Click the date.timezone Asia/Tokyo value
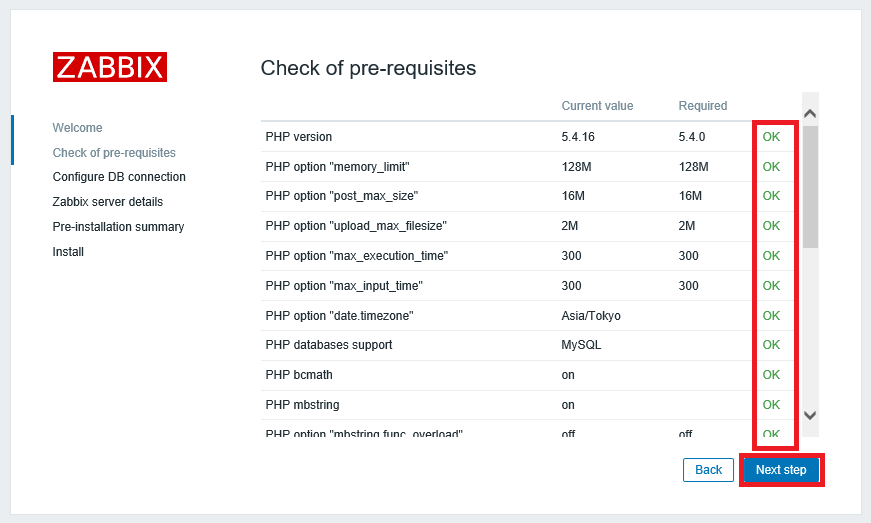Image resolution: width=871 pixels, height=523 pixels. click(591, 316)
